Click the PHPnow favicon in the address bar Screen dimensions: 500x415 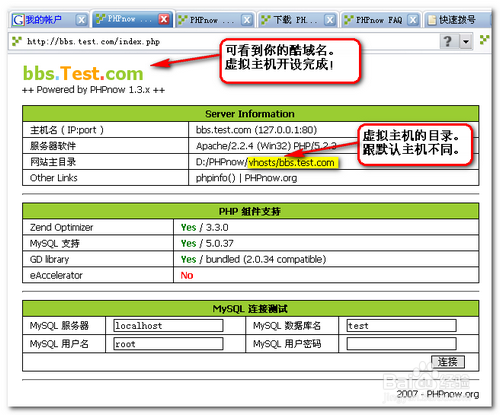click(x=17, y=41)
